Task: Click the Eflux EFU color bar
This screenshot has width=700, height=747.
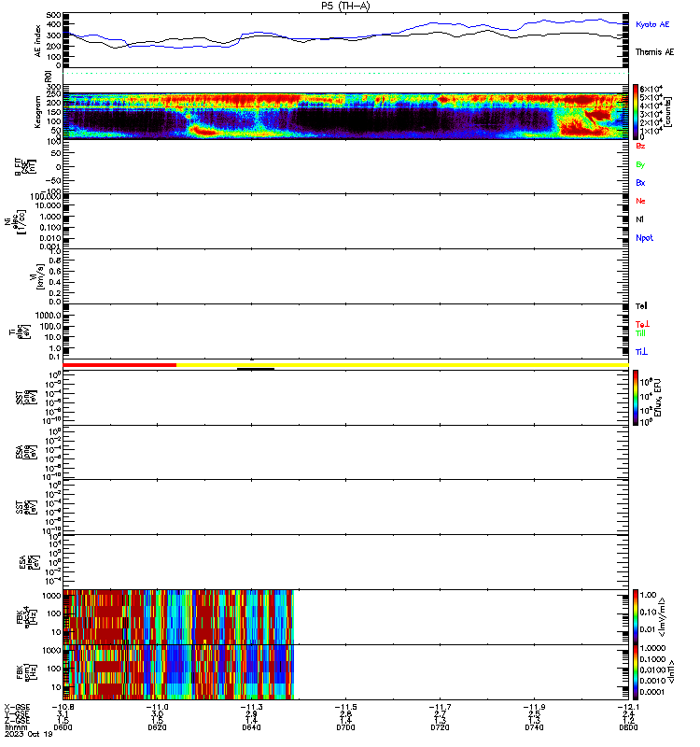Action: [x=636, y=398]
